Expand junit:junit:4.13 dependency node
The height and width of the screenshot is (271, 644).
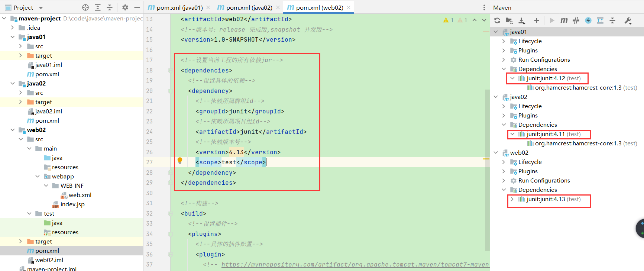tap(512, 199)
